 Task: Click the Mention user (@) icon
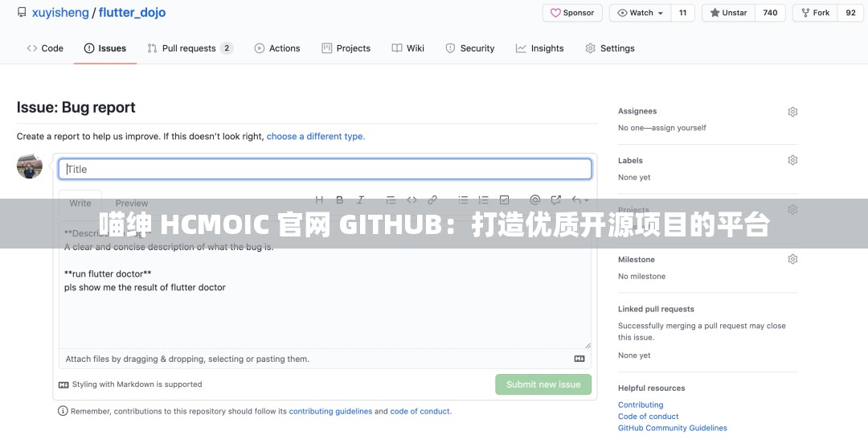[x=534, y=200]
